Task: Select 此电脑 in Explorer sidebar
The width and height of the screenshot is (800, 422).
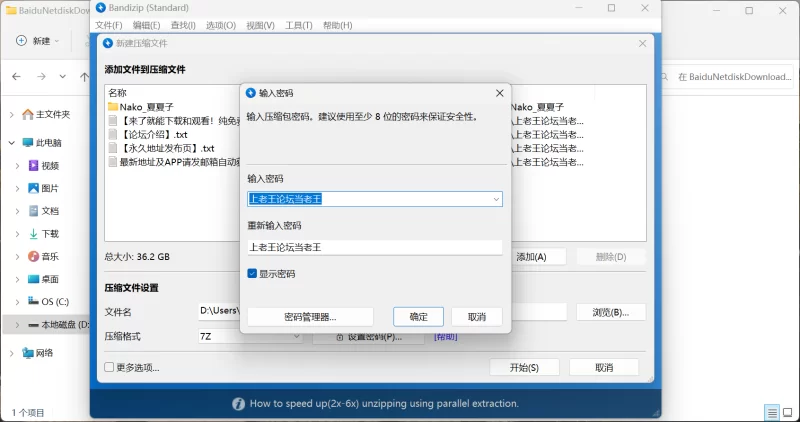Action: pos(42,143)
